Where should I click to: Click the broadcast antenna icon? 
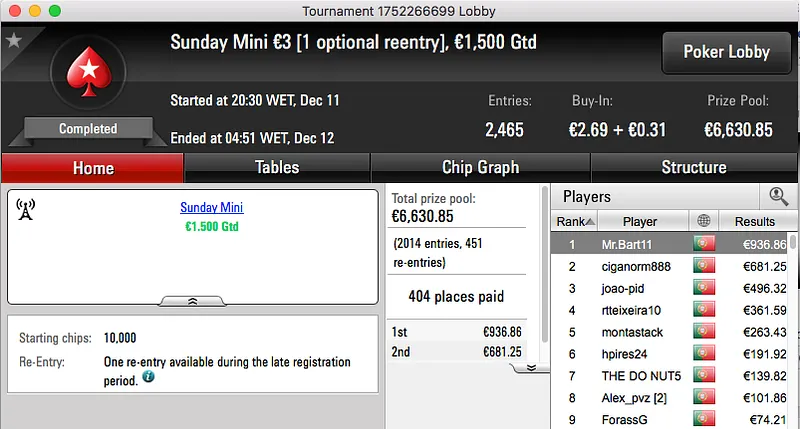coord(26,209)
